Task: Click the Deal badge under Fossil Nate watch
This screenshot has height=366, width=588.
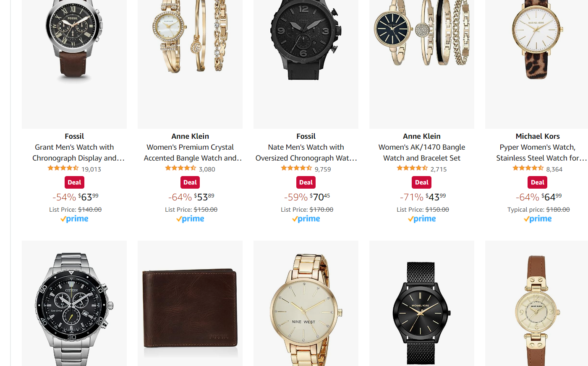Action: pyautogui.click(x=306, y=182)
